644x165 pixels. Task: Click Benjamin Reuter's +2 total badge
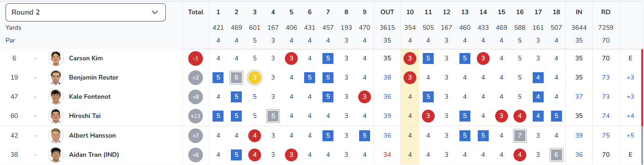click(196, 78)
